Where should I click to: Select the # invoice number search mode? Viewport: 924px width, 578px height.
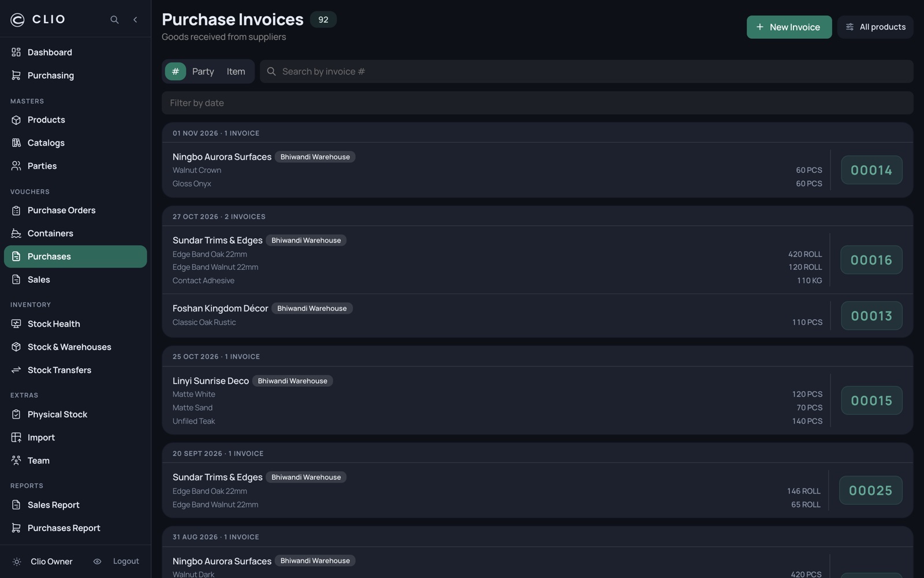176,72
